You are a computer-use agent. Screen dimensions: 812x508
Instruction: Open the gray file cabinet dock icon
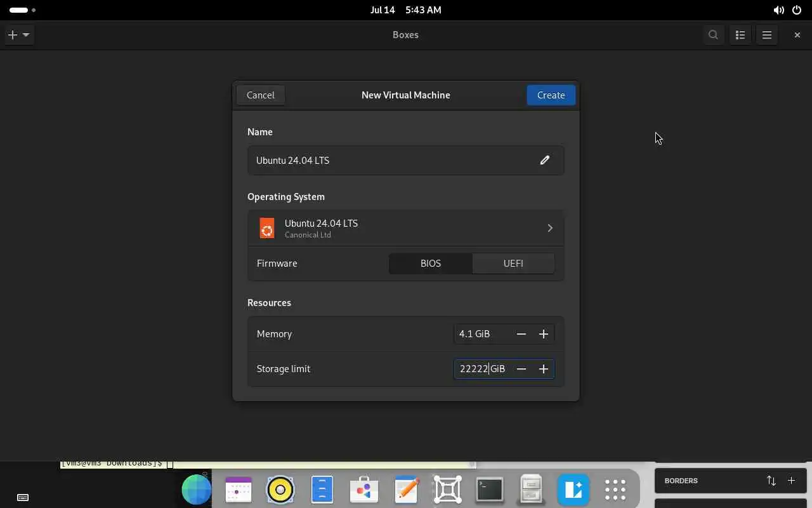tap(531, 490)
